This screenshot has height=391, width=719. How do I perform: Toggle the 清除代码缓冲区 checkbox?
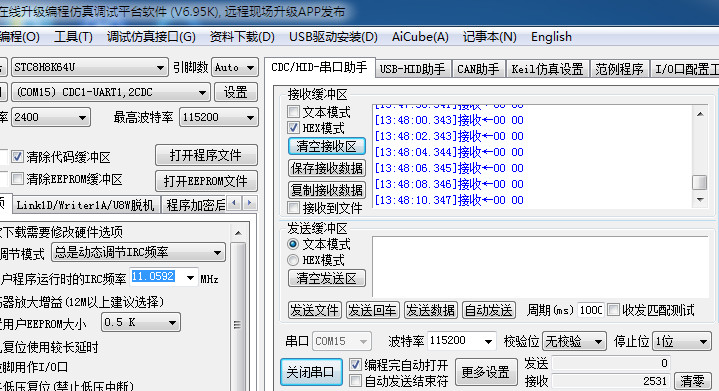tap(17, 157)
